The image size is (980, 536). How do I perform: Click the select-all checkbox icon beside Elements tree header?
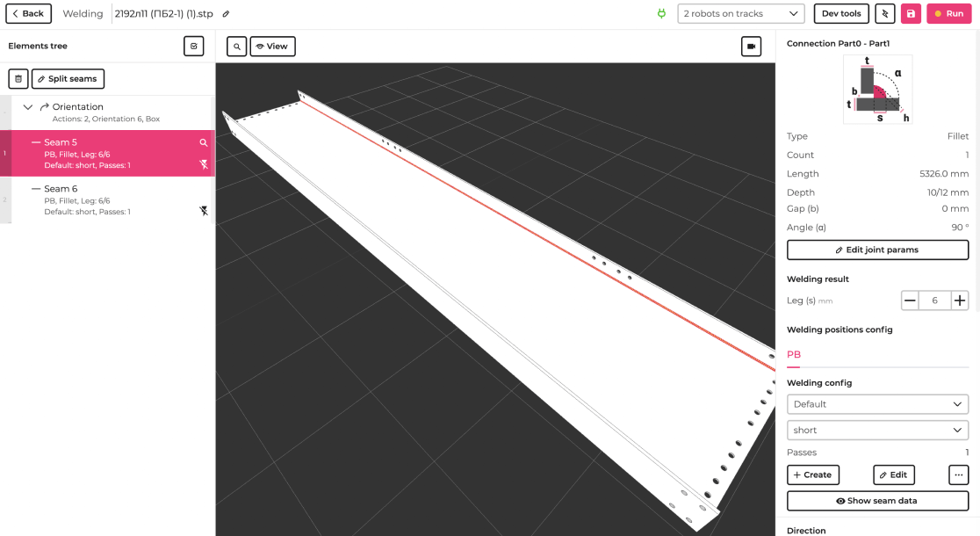tap(194, 46)
